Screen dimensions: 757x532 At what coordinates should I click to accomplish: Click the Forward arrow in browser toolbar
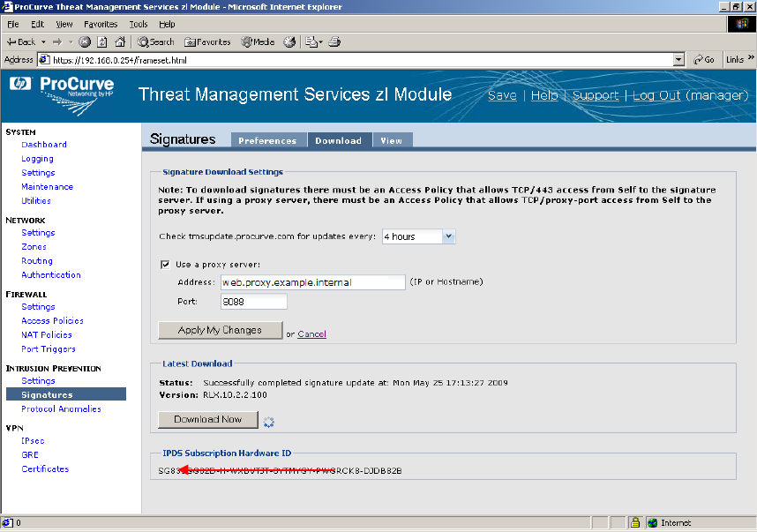click(x=57, y=42)
